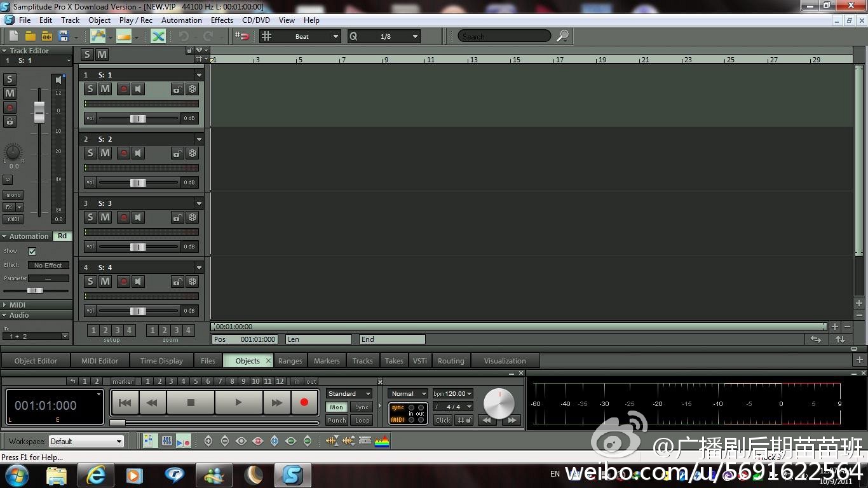Toggle the automation Show checkbox
Image resolution: width=868 pixels, height=488 pixels.
pos(32,251)
